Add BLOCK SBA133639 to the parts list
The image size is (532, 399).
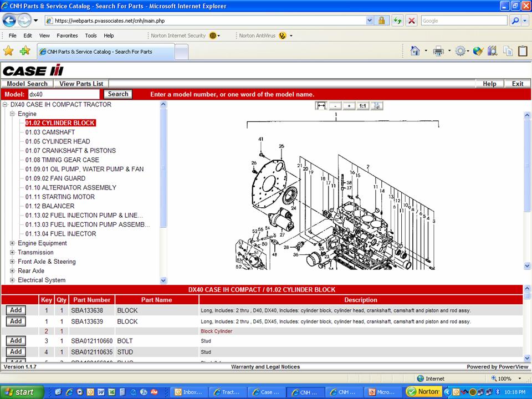point(16,321)
